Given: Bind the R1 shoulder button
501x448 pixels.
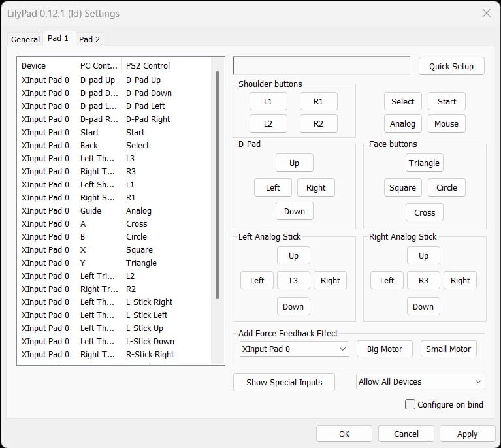Looking at the screenshot, I should click(318, 102).
